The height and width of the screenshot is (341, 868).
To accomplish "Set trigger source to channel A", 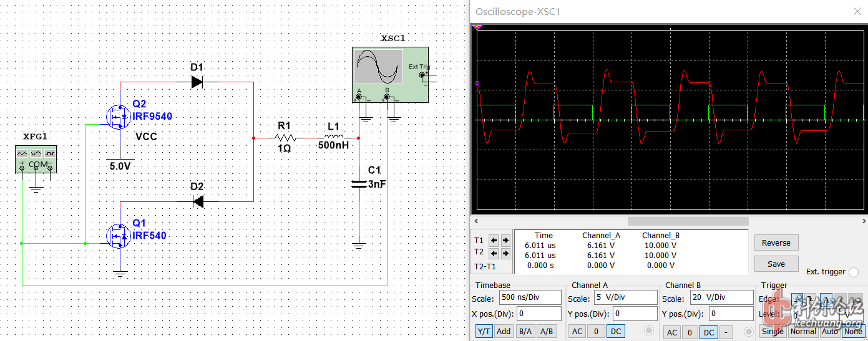I will (826, 299).
